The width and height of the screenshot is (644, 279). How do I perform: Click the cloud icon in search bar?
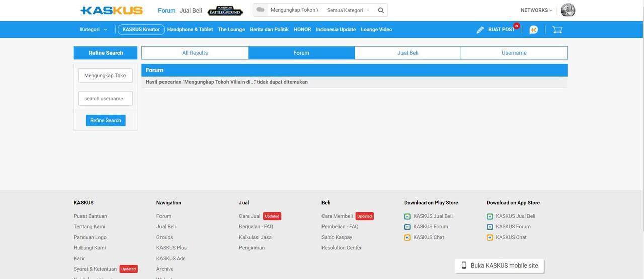(260, 10)
